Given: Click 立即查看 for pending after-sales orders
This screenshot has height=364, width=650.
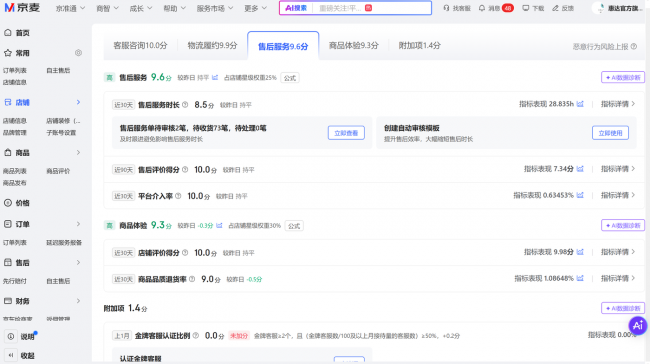Looking at the screenshot, I should 346,133.
